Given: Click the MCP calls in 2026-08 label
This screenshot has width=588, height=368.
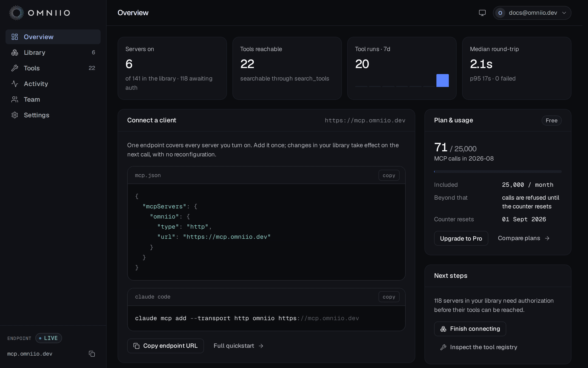Looking at the screenshot, I should click(x=464, y=158).
